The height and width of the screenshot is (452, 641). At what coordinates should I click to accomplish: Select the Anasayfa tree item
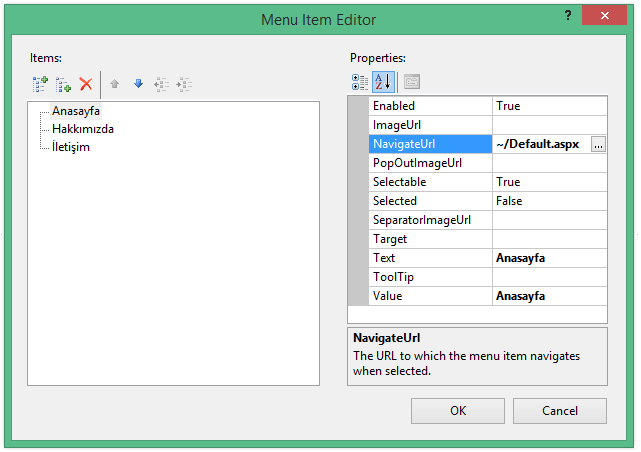coord(76,111)
